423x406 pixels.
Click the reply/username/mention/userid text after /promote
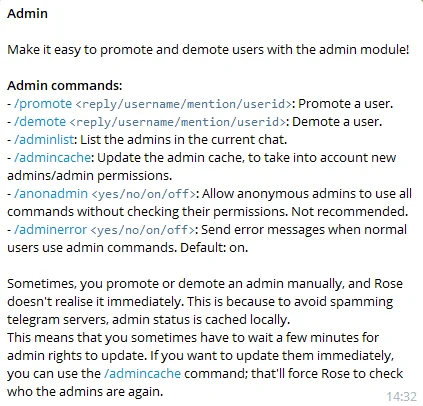[184, 104]
